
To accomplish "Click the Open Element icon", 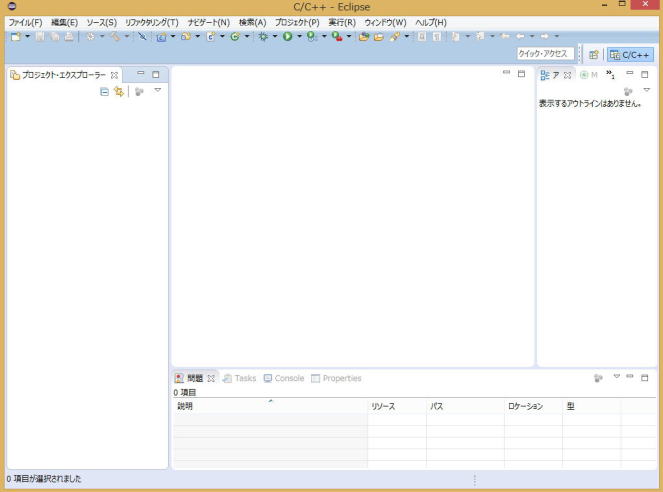I will click(364, 37).
